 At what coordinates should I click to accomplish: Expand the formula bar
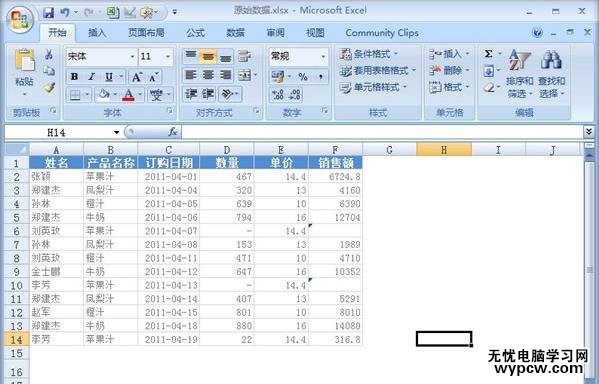[x=589, y=132]
